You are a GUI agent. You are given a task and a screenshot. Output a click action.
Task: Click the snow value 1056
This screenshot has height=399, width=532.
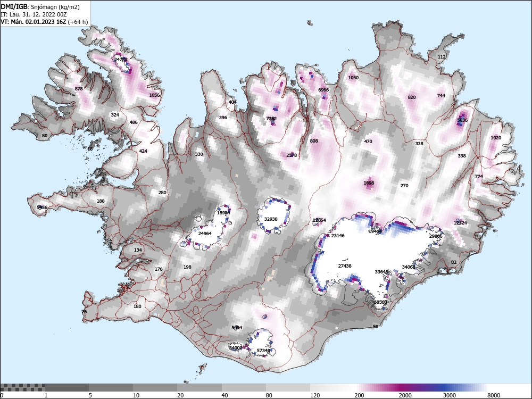coord(154,95)
